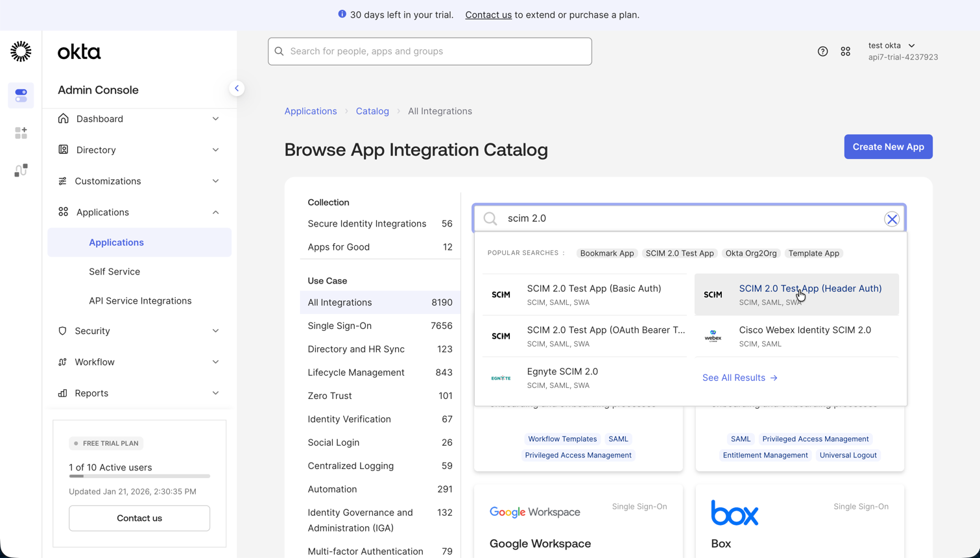Select the Admin Console toggle icon in left rail
Screen dimensions: 980x558
point(20,95)
